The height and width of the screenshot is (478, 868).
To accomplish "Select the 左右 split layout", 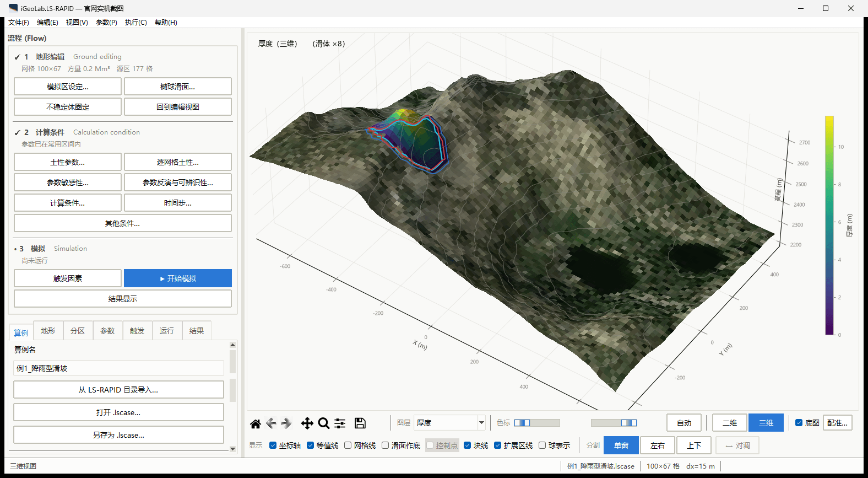I will click(658, 445).
